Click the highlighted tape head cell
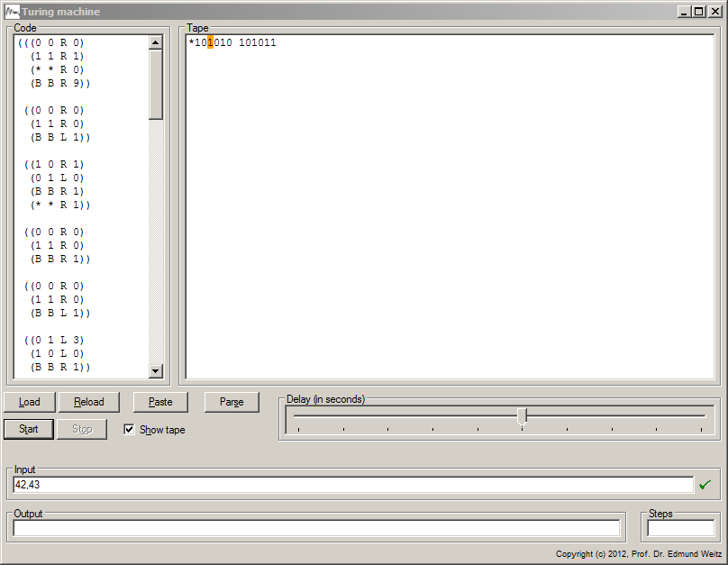Viewport: 728px width, 565px height. [x=210, y=42]
